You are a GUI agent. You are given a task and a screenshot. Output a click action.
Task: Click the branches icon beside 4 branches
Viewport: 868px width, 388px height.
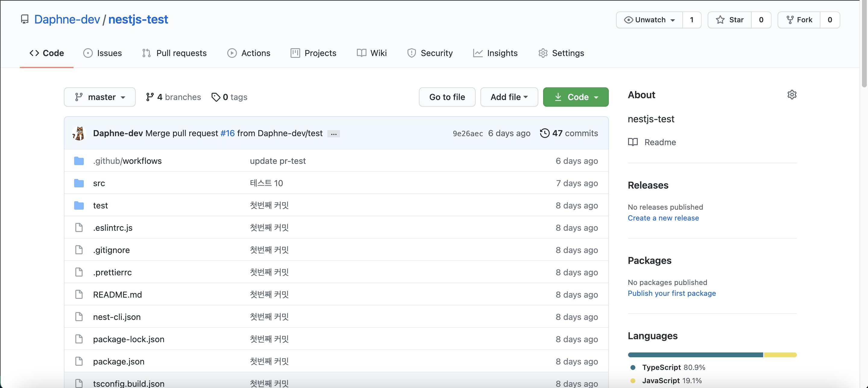coord(150,97)
